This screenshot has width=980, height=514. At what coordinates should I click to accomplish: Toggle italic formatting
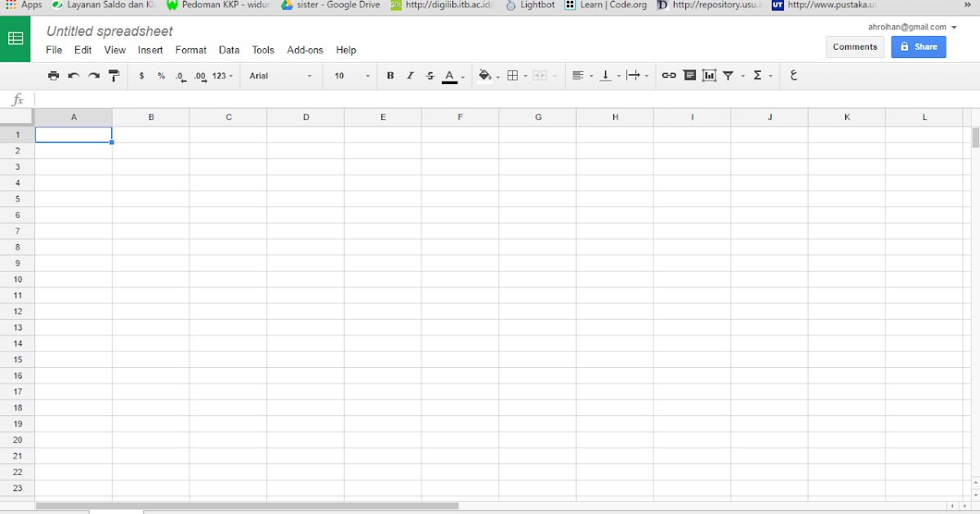tap(410, 75)
